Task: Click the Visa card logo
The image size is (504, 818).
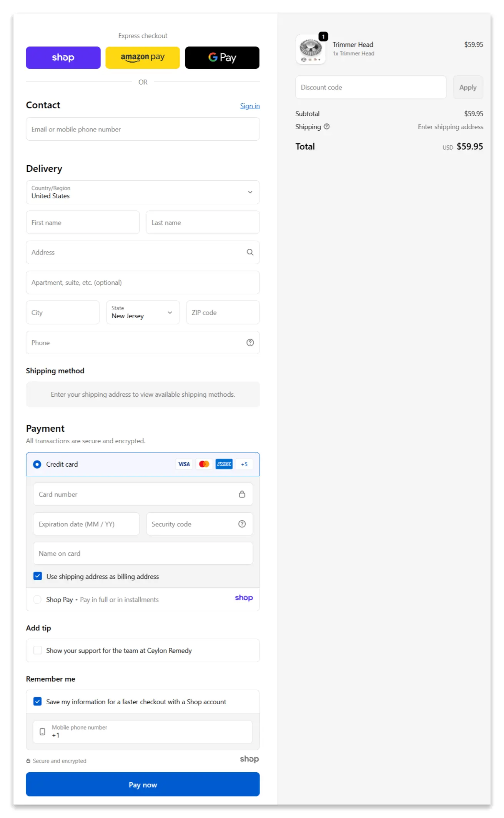Action: [x=184, y=464]
